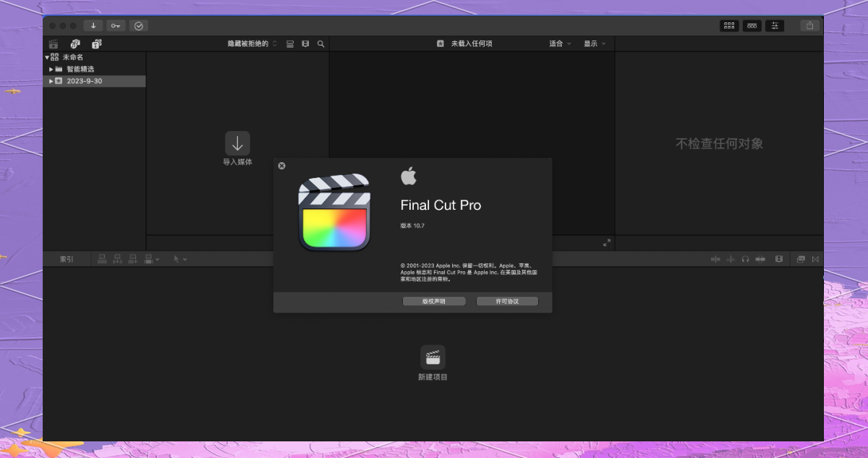
Task: Expand the 智能精选 folder
Action: pyautogui.click(x=51, y=69)
